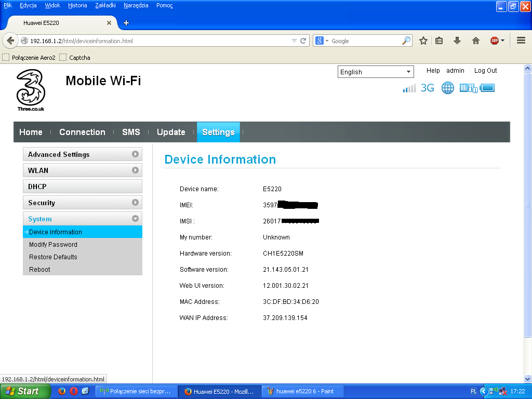Click the Wi-Fi status icon
Image resolution: width=532 pixels, height=399 pixels.
tap(468, 88)
